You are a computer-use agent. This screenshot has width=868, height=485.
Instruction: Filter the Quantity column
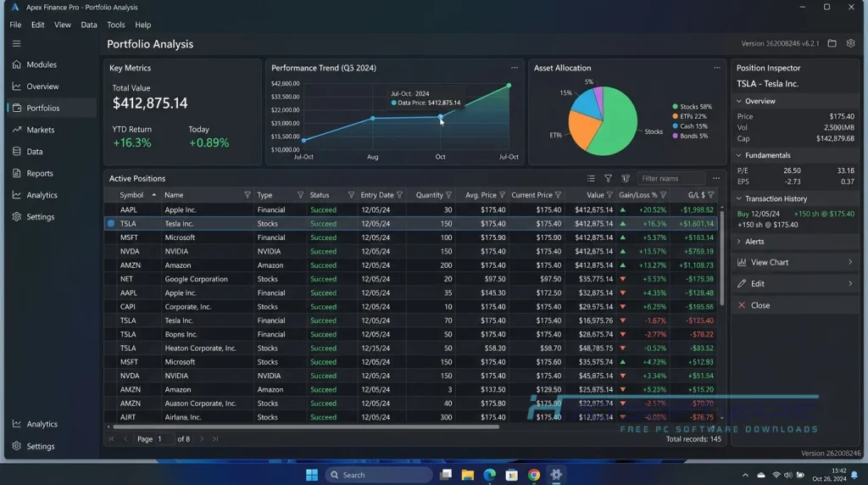pyautogui.click(x=449, y=195)
